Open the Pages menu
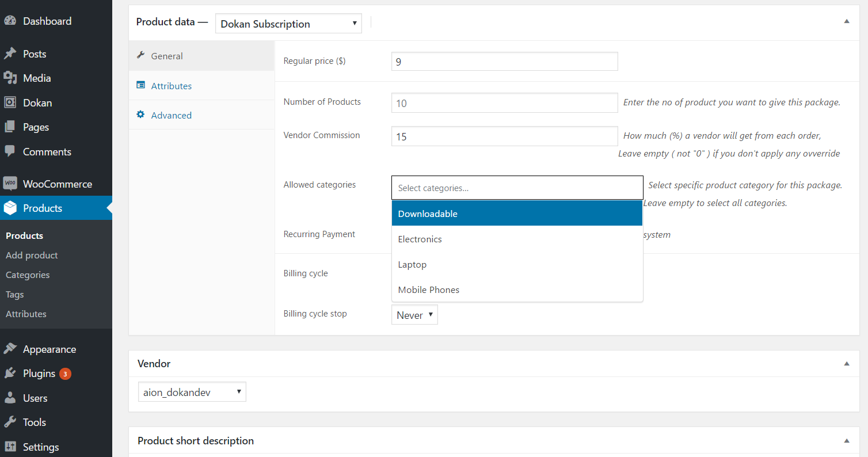This screenshot has width=868, height=457. point(56,127)
